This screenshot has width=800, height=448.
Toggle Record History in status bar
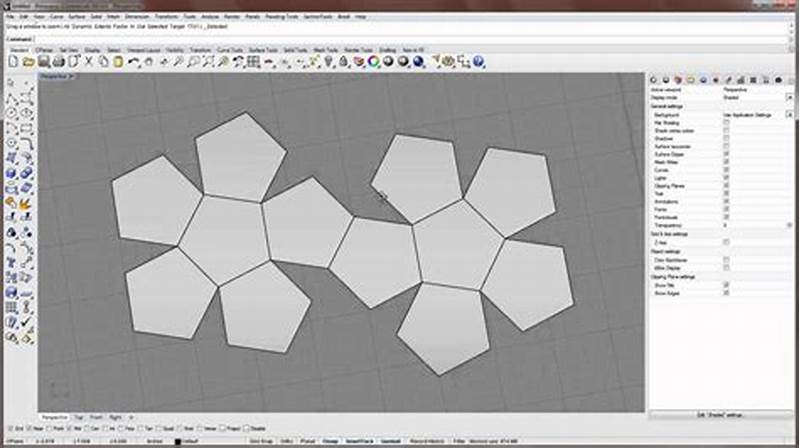(427, 441)
